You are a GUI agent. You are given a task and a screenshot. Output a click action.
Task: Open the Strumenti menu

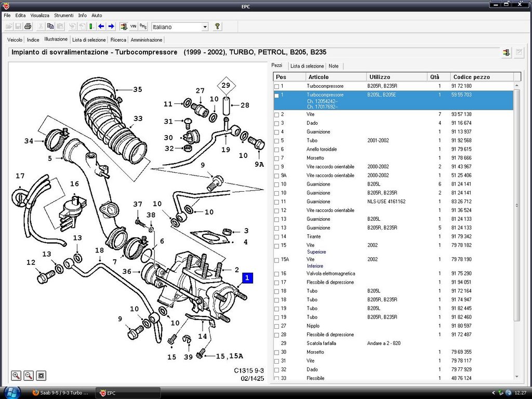(x=64, y=16)
